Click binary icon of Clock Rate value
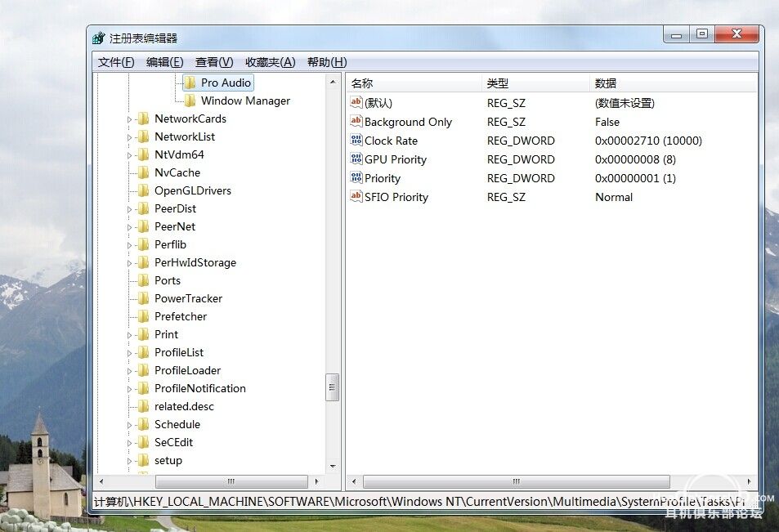 356,140
